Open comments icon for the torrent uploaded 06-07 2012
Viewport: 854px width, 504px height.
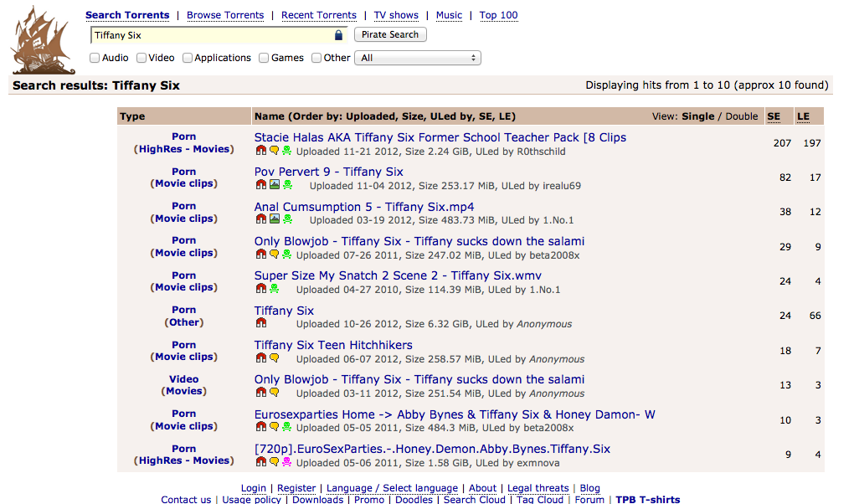pyautogui.click(x=275, y=358)
